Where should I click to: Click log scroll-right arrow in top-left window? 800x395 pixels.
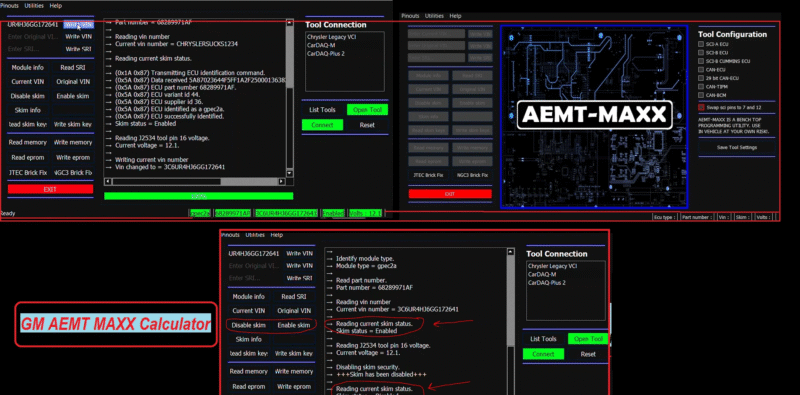(x=282, y=182)
